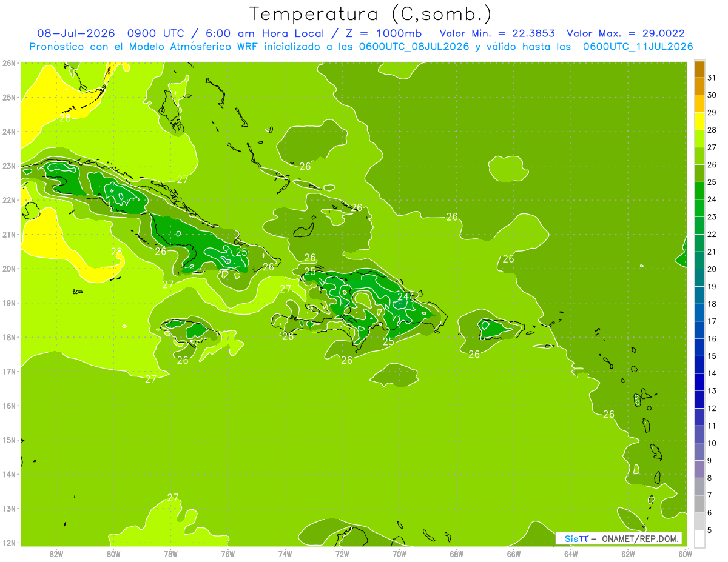Viewport: 728px width, 562px height.
Task: Click the legend value 16
Action: 712,339
